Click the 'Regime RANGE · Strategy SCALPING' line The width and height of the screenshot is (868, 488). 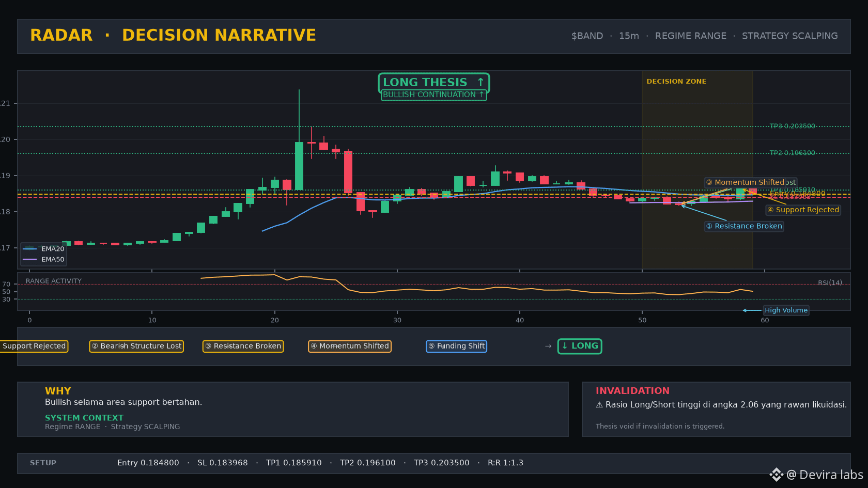[113, 427]
